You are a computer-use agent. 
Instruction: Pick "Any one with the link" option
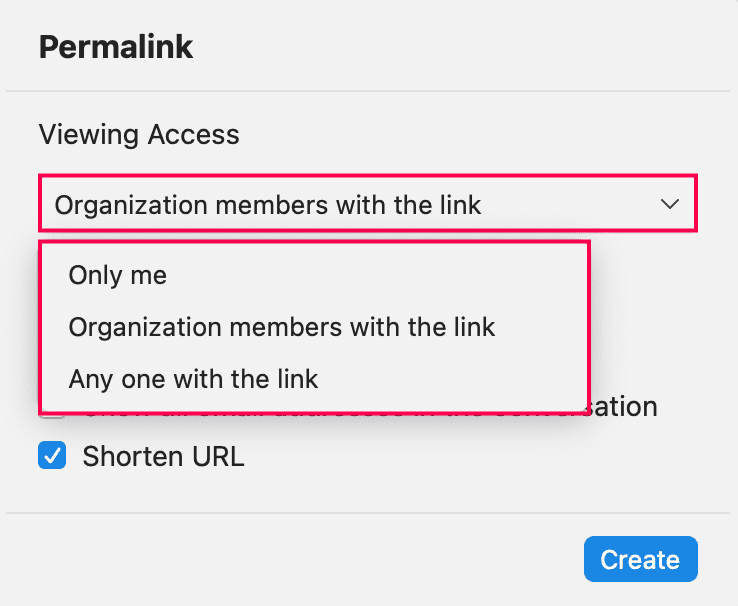pyautogui.click(x=193, y=379)
